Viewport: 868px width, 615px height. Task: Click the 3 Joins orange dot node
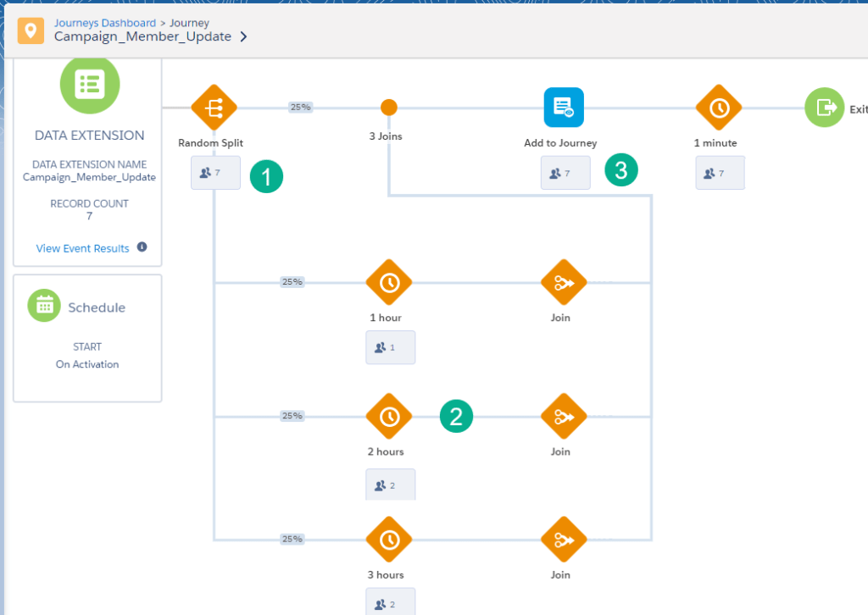click(x=388, y=108)
